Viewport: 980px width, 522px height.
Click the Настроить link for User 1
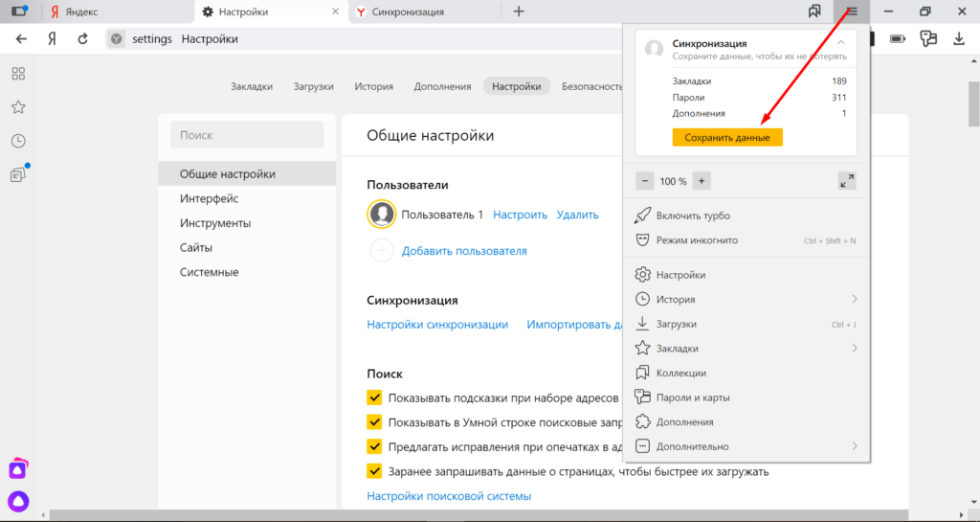(x=520, y=215)
